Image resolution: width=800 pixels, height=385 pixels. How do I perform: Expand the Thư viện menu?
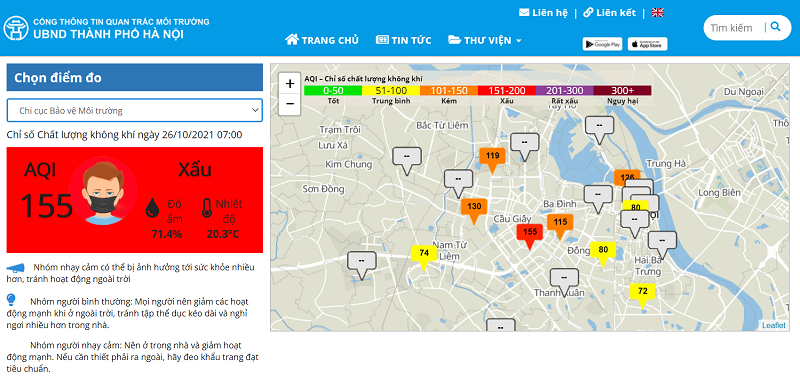point(485,40)
